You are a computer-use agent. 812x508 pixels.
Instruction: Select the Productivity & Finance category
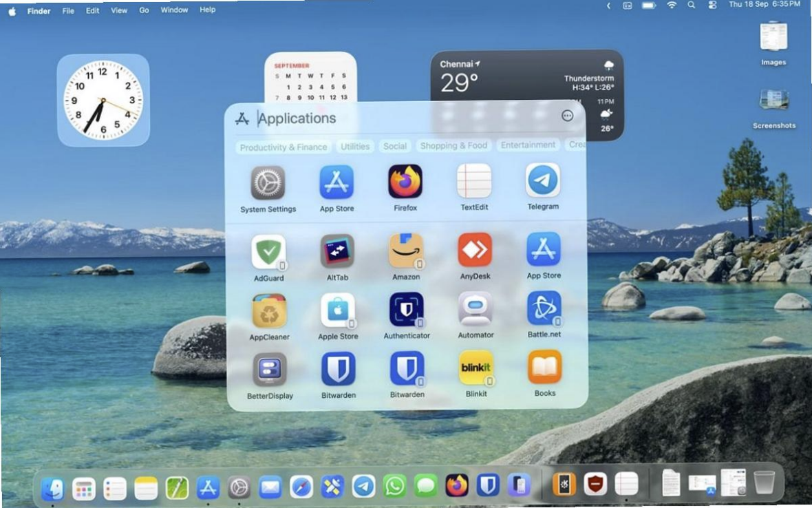[x=284, y=147]
